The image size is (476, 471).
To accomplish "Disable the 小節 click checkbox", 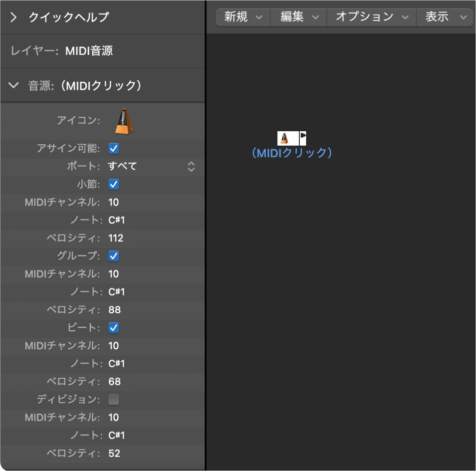I will 113,184.
